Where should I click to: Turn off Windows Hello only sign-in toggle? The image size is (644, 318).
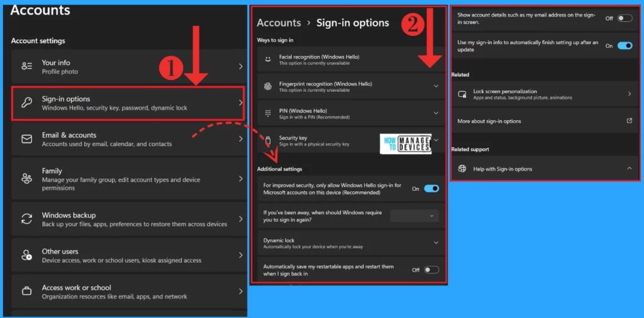[x=431, y=188]
